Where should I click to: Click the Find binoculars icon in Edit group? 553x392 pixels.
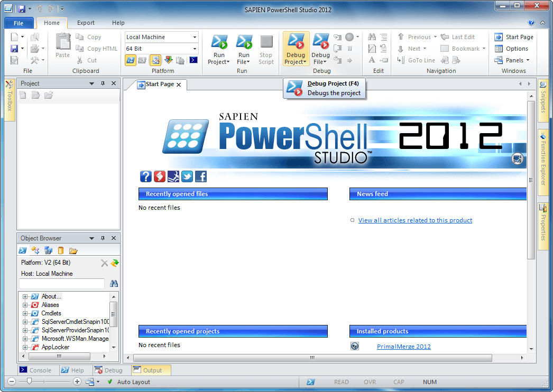[372, 36]
